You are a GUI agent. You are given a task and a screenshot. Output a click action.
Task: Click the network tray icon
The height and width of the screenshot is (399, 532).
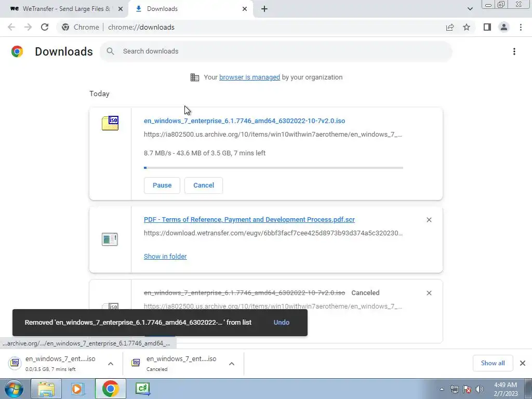(454, 389)
